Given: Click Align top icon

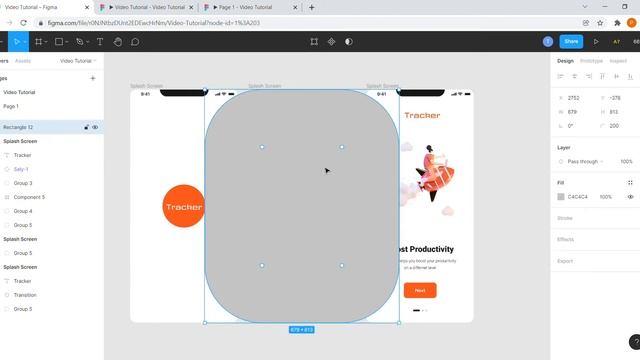Looking at the screenshot, I should click(602, 76).
